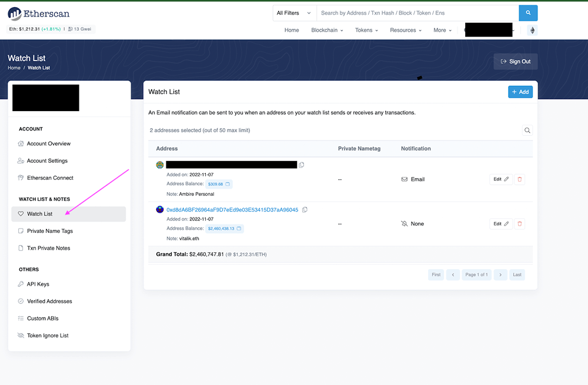Open the Ethereum network icon button
This screenshot has height=385, width=588.
coord(532,31)
